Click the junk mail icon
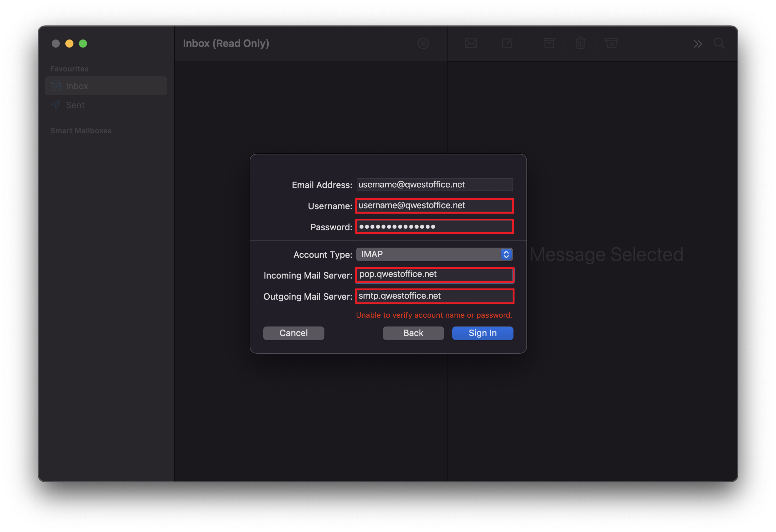Screen dimensions: 776x532 (x=611, y=44)
